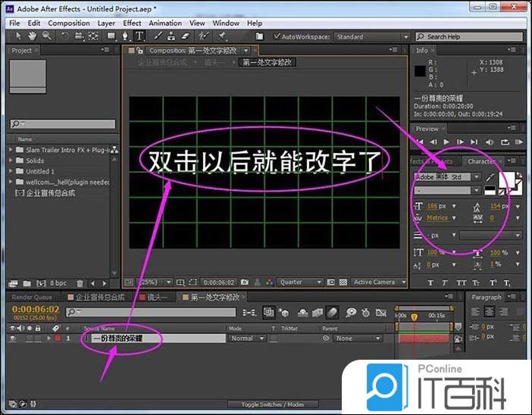
Task: Toggle Faux Bold text style button
Action: [x=431, y=282]
